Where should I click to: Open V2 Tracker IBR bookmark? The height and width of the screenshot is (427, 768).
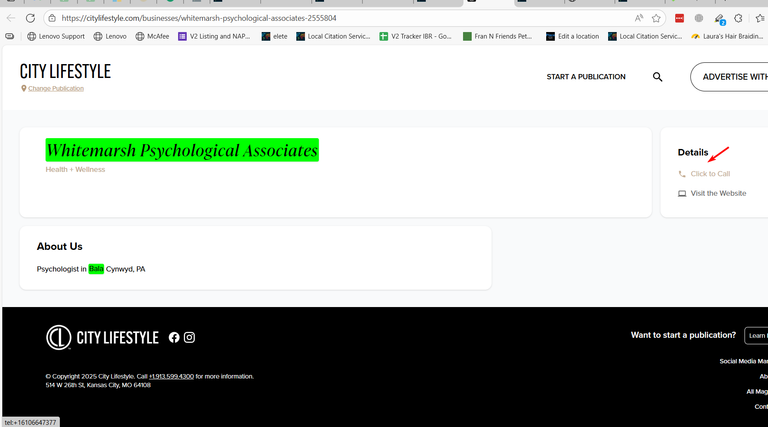pyautogui.click(x=415, y=36)
